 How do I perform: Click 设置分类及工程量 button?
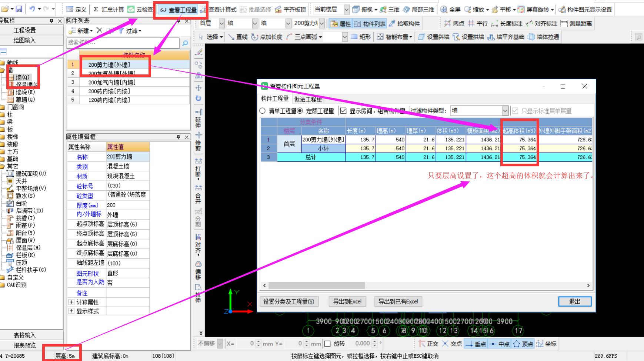[x=288, y=301]
